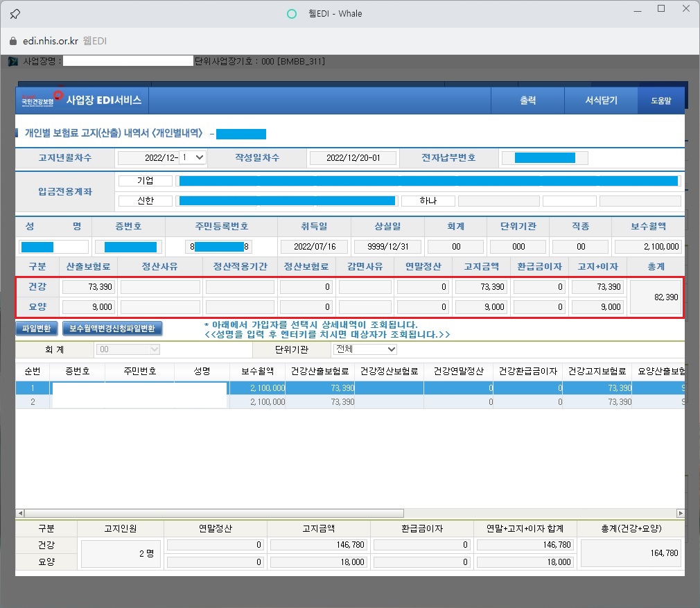Image resolution: width=700 pixels, height=608 pixels.
Task: Click the 단위기관 field 000 in detail row
Action: pos(518,246)
